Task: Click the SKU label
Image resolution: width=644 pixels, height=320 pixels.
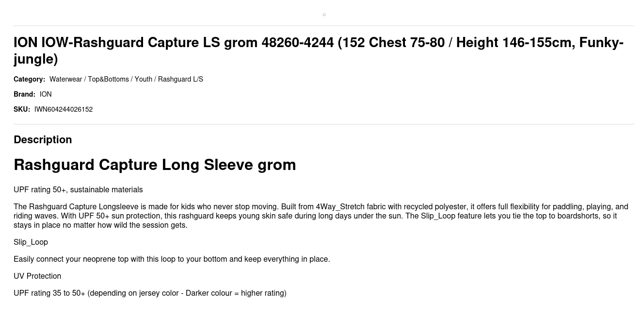Action: pos(22,109)
